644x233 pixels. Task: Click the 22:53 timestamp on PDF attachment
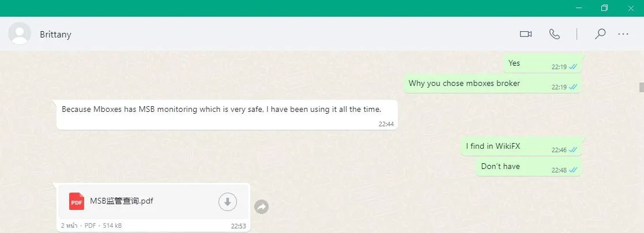(x=238, y=226)
